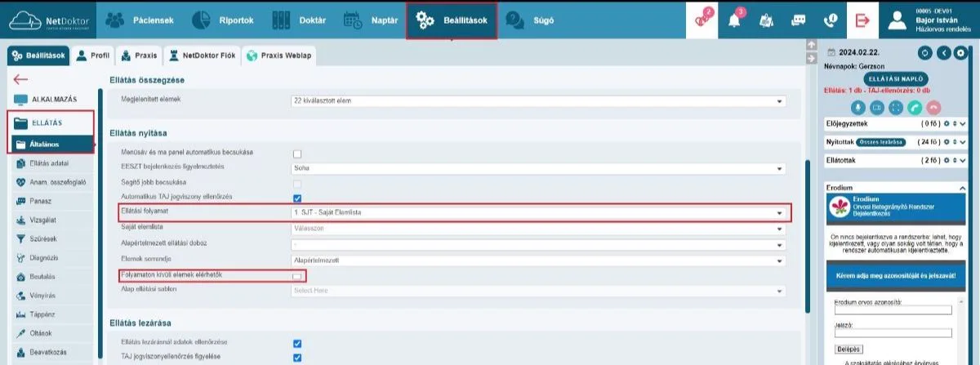Viewport: 980px width, 365px height.
Task: Switch to the Praxis tab
Action: [x=139, y=56]
